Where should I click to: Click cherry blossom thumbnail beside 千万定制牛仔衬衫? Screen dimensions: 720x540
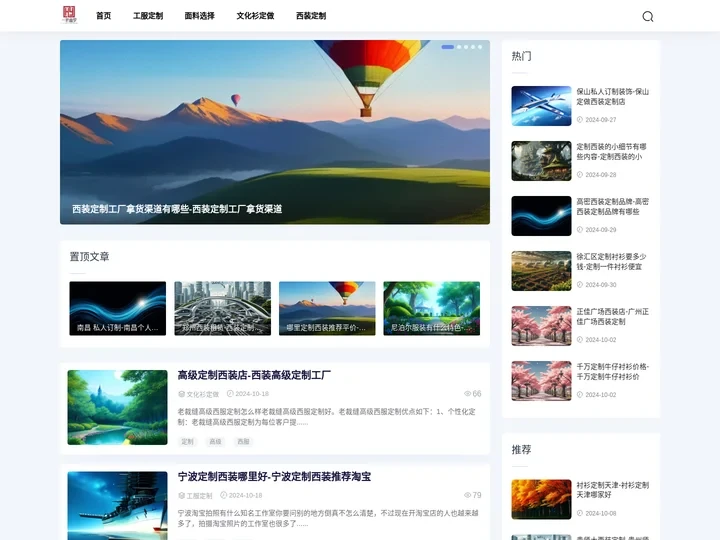tap(541, 381)
